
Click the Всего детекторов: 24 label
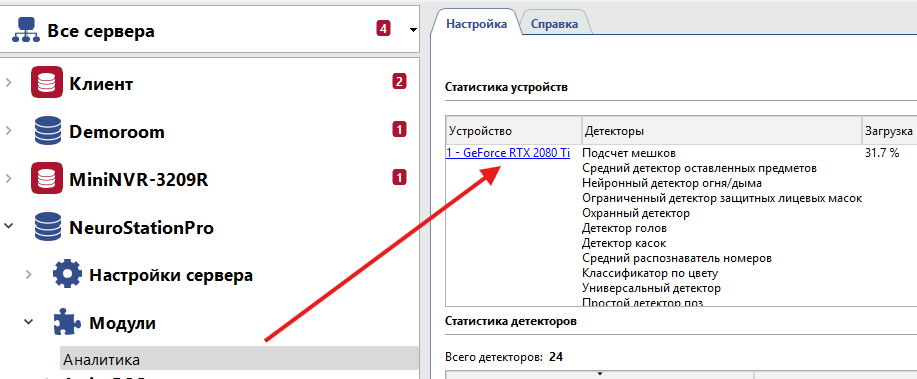(x=504, y=356)
